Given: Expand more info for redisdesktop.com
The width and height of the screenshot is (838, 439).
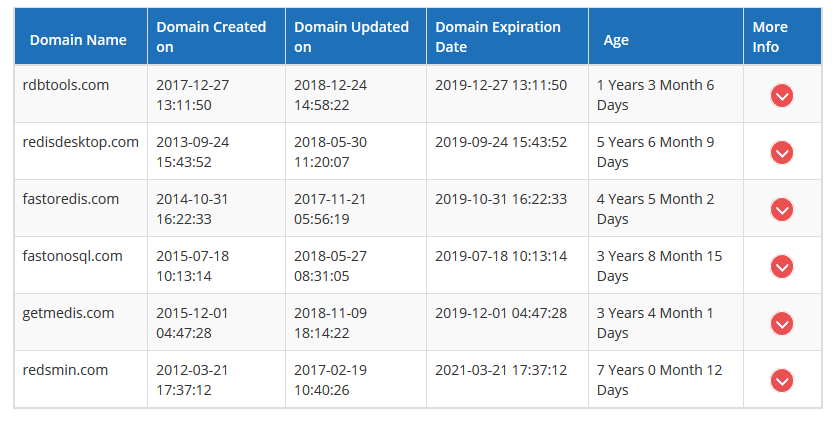Looking at the screenshot, I should coord(782,153).
